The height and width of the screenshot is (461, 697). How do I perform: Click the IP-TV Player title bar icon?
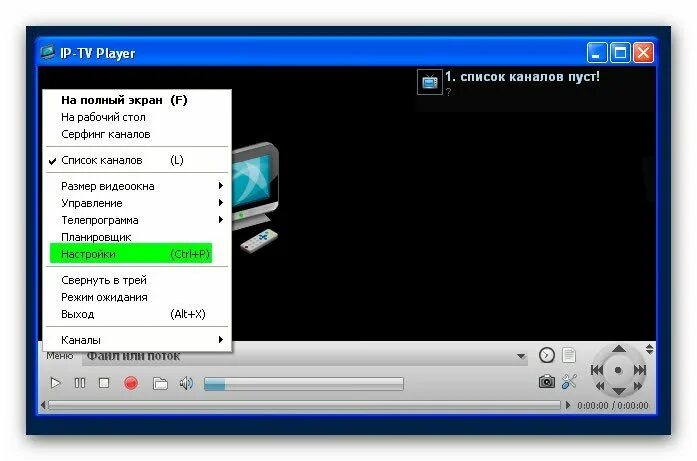(x=48, y=52)
